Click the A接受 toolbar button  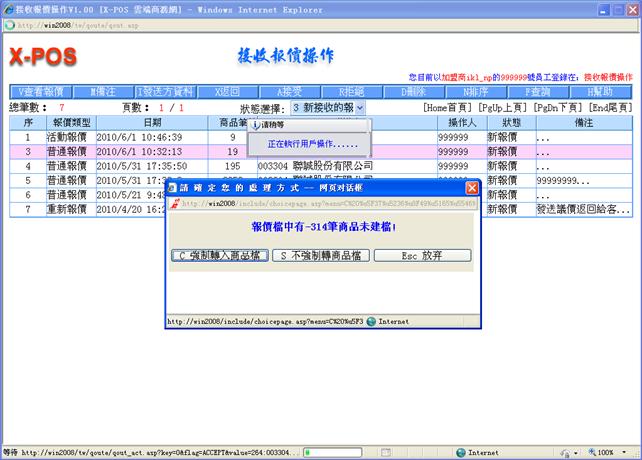pyautogui.click(x=290, y=91)
